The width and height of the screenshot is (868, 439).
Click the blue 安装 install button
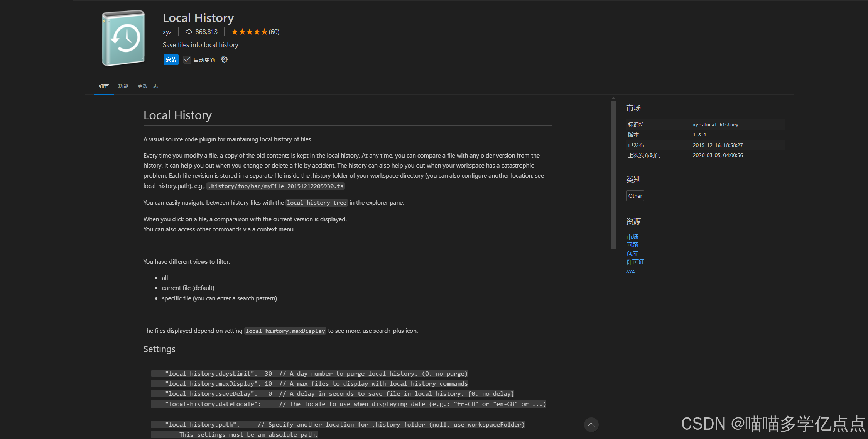pyautogui.click(x=171, y=59)
